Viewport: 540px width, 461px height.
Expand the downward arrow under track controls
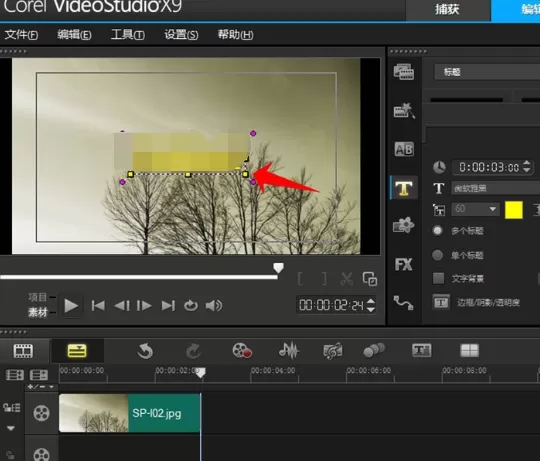coord(11,429)
